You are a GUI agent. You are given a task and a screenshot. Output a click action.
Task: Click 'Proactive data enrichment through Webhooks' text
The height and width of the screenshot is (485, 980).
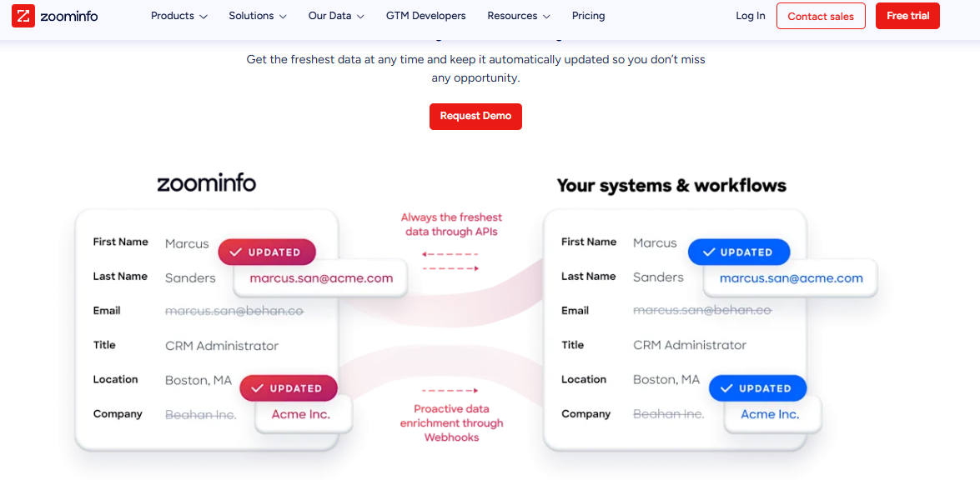[x=451, y=423]
